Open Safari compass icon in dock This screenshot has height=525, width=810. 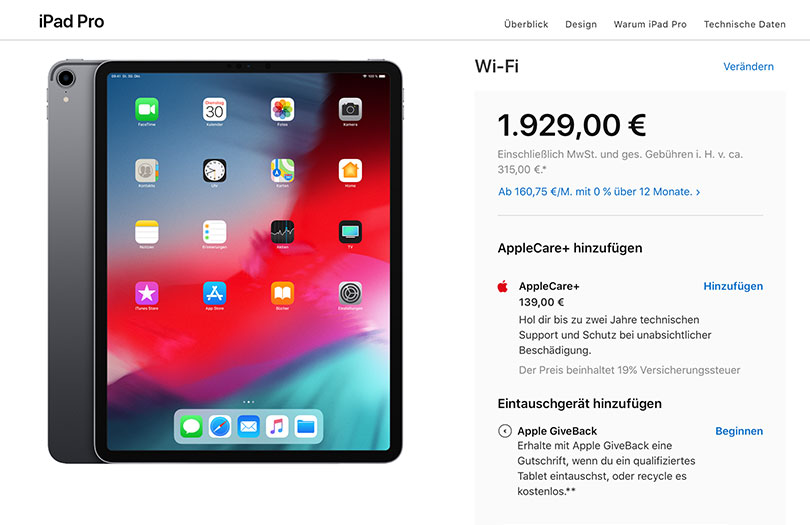(x=220, y=427)
